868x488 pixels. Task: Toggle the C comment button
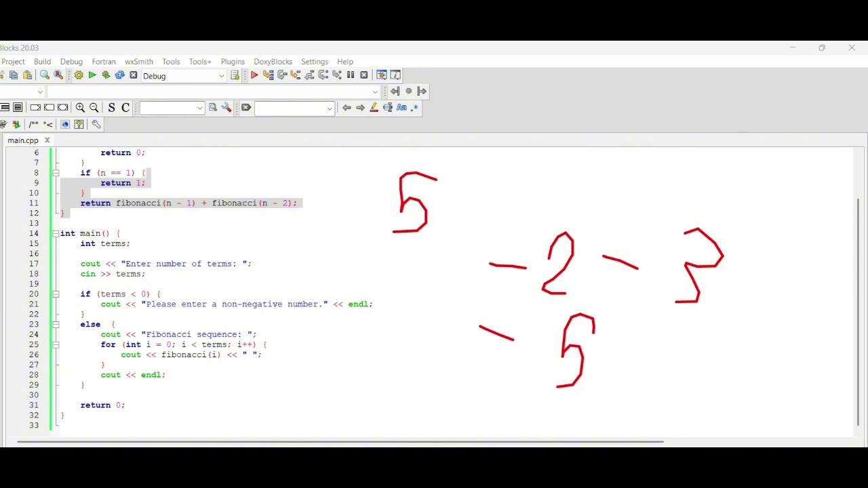coord(125,108)
